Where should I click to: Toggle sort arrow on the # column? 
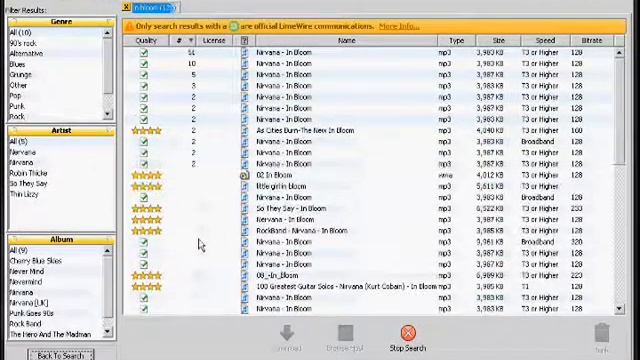pyautogui.click(x=191, y=40)
